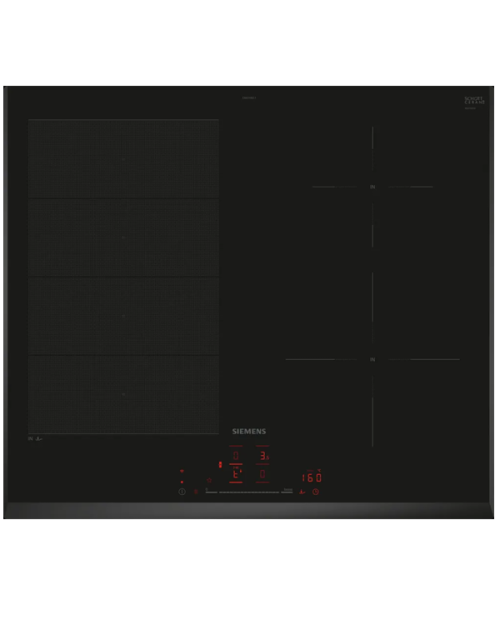The height and width of the screenshot is (620, 500).
Task: Select the zone display showing 3.
Action: [263, 456]
